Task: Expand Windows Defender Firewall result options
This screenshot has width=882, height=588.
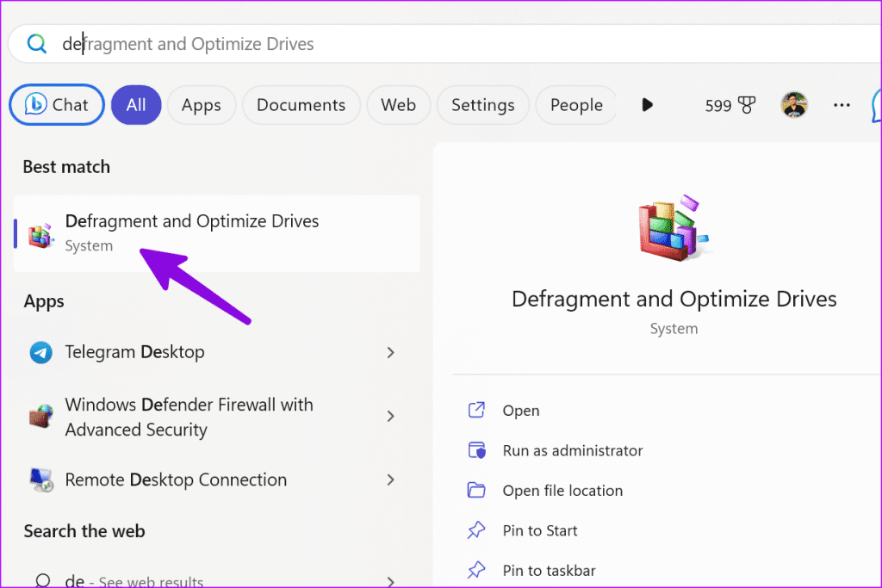Action: pos(390,417)
